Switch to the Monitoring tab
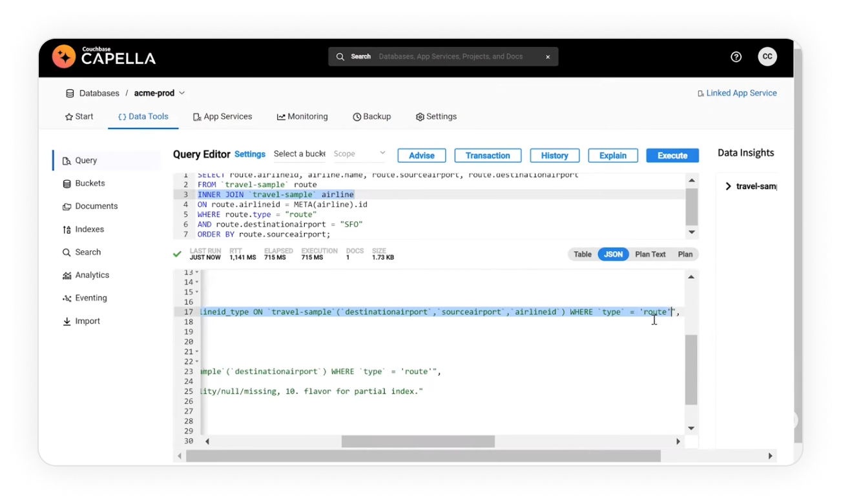The image size is (841, 504). click(x=302, y=117)
